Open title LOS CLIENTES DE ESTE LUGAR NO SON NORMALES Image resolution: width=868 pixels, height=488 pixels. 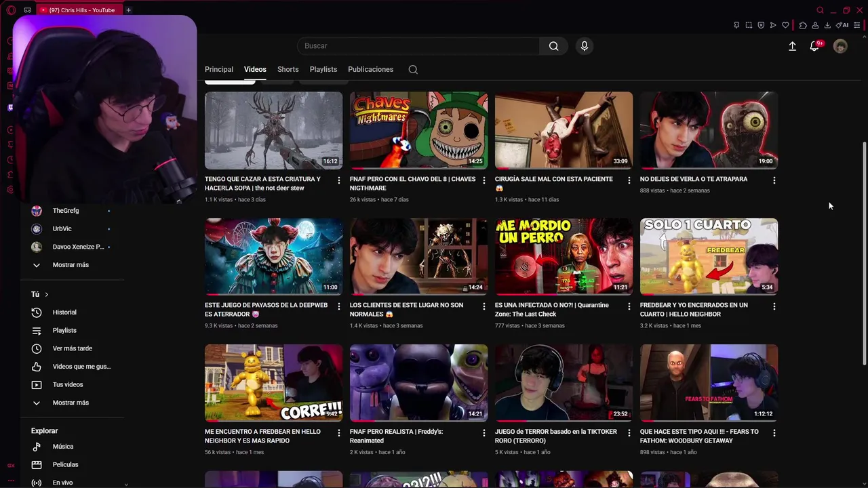click(406, 310)
